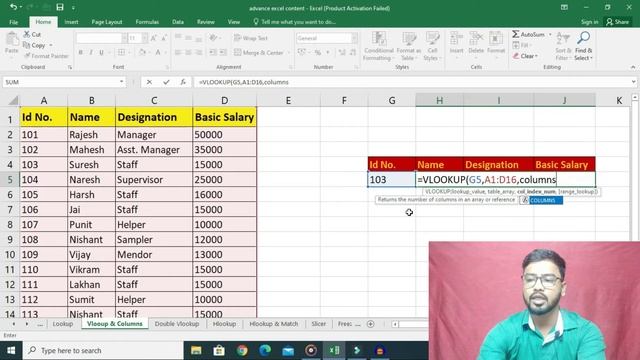Open Sort & Filter
This screenshot has width=640, height=360.
pos(563,46)
